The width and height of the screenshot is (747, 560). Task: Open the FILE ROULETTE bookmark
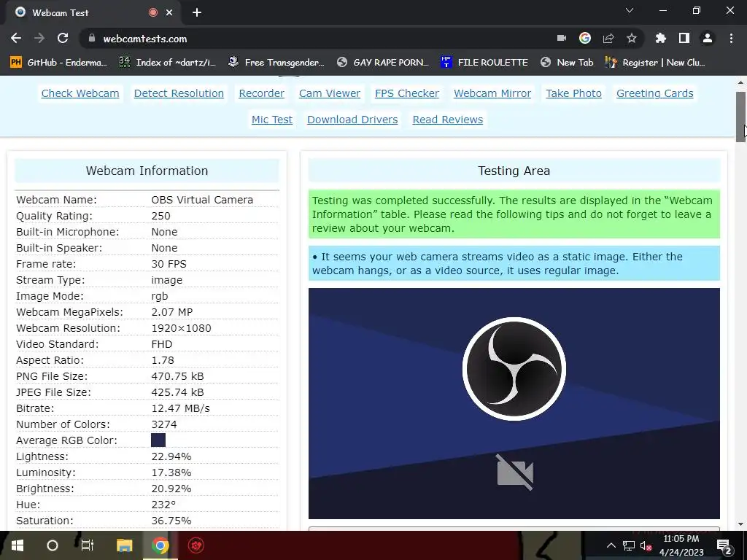coord(484,63)
